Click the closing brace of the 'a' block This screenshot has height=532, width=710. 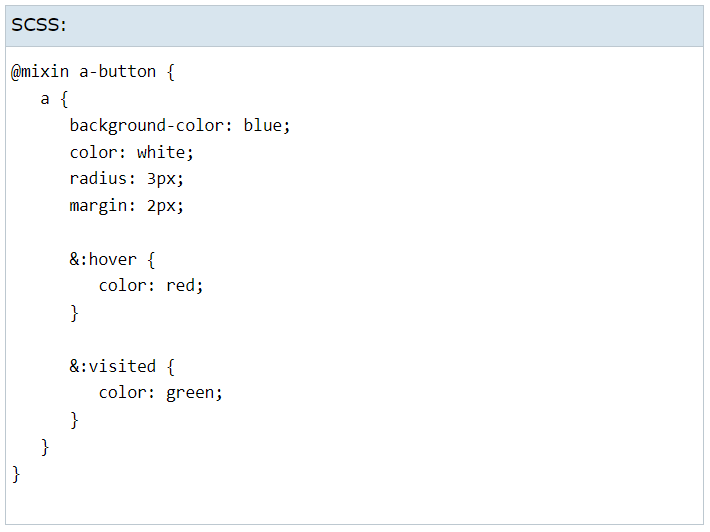pos(45,446)
